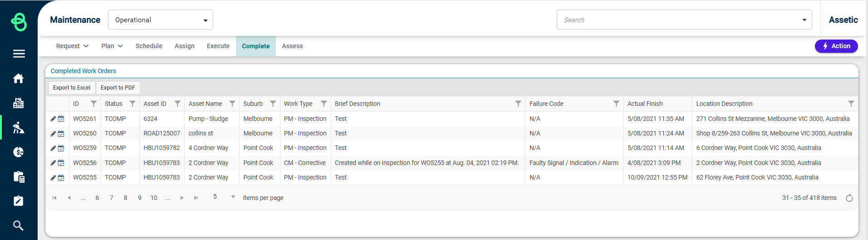
Task: Go to page 7 in pager
Action: [x=112, y=198]
